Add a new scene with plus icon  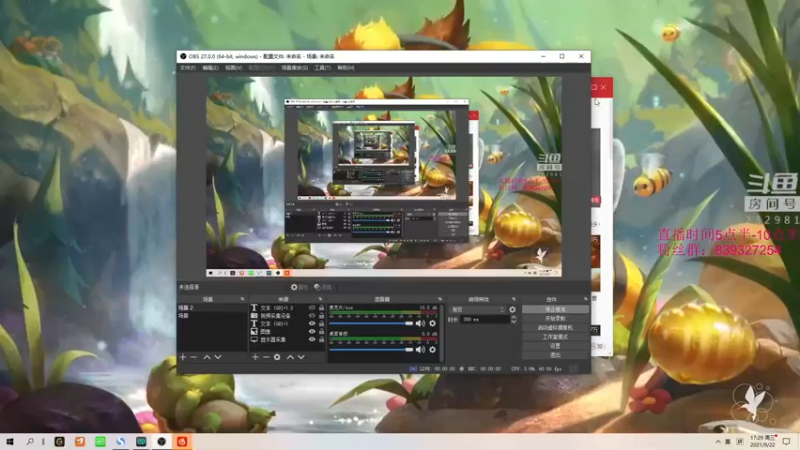point(183,357)
